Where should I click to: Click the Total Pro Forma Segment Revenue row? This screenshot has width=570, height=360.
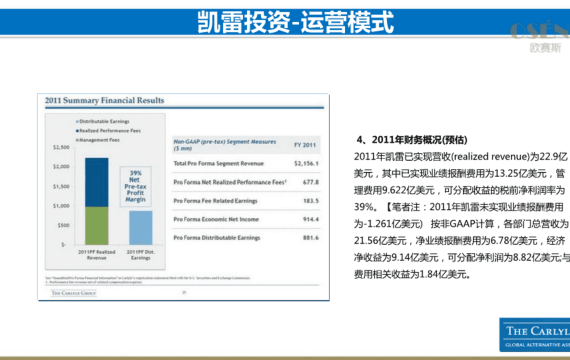[x=246, y=163]
